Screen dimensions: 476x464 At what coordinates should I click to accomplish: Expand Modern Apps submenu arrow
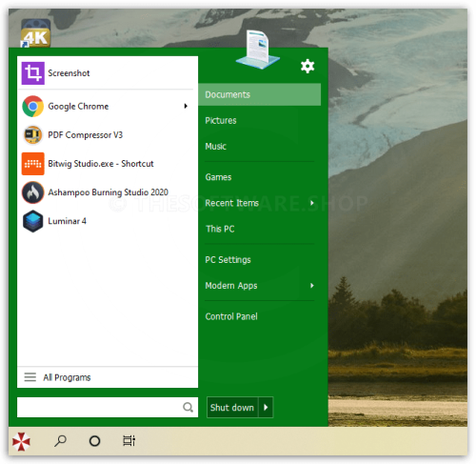tap(312, 286)
